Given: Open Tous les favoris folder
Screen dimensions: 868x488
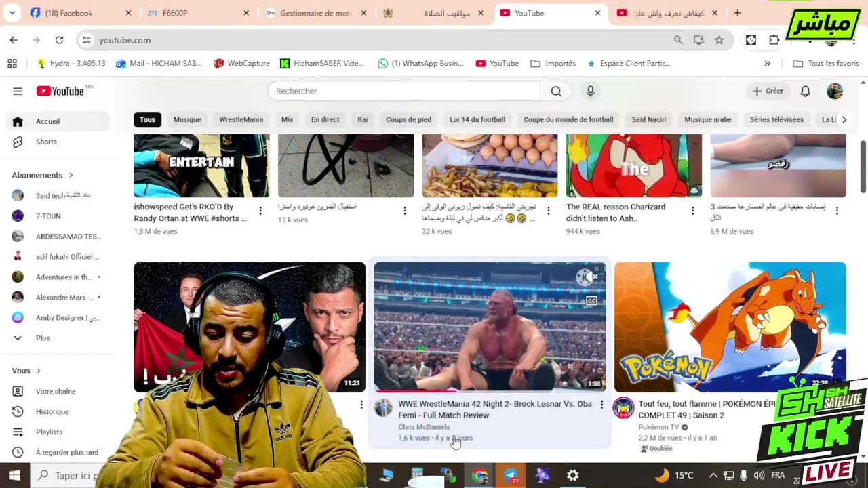Looking at the screenshot, I should coord(825,63).
